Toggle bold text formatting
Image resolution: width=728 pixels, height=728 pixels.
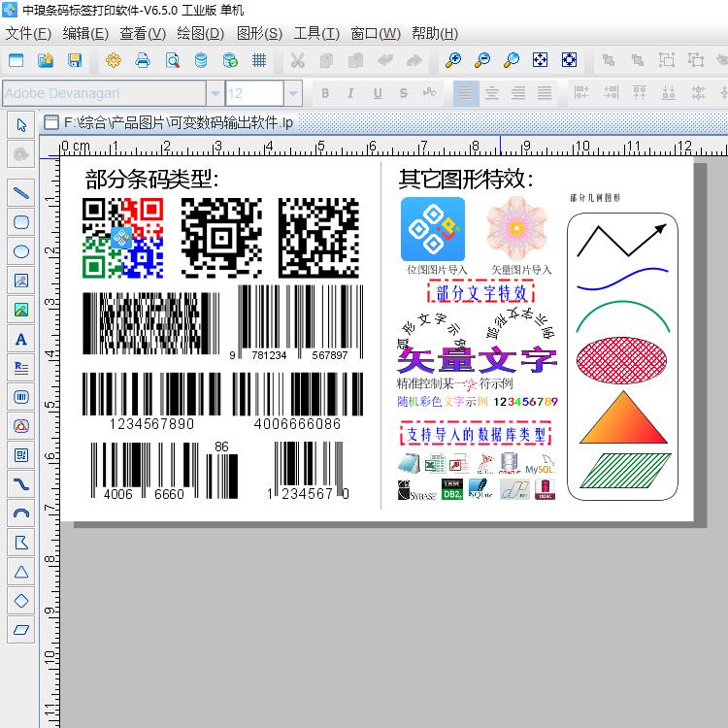(325, 93)
